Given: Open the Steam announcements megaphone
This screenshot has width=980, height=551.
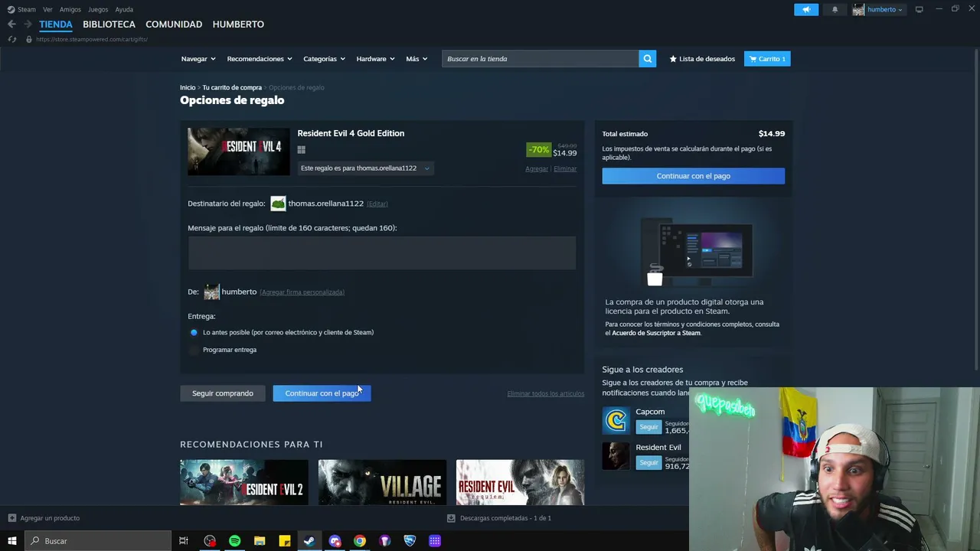Looking at the screenshot, I should coord(806,9).
